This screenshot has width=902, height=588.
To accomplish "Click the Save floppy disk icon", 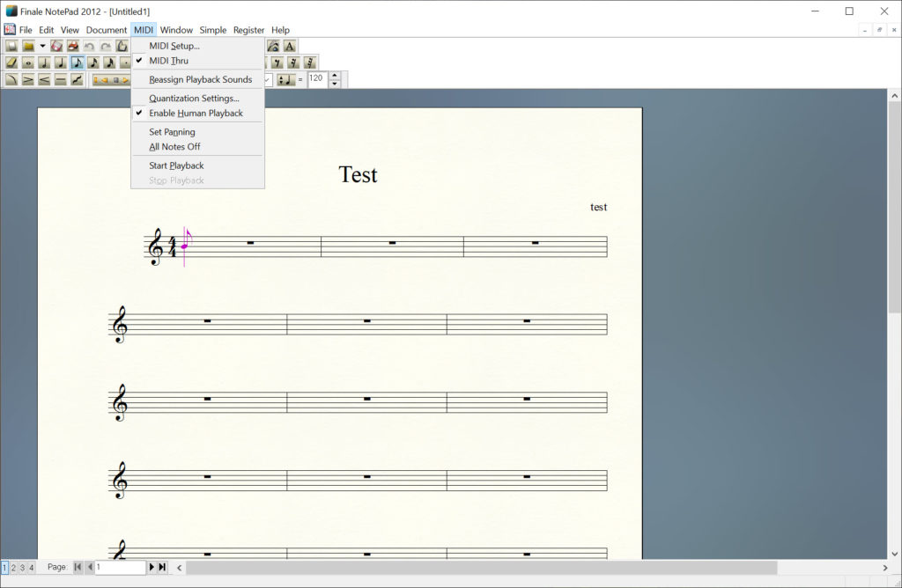I will coord(56,46).
